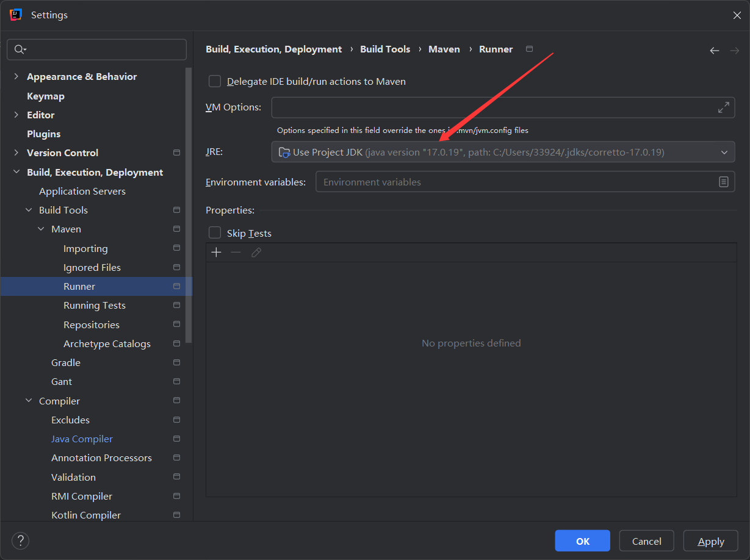Expand the VM Options field with expand icon
The width and height of the screenshot is (750, 560).
pos(724,107)
